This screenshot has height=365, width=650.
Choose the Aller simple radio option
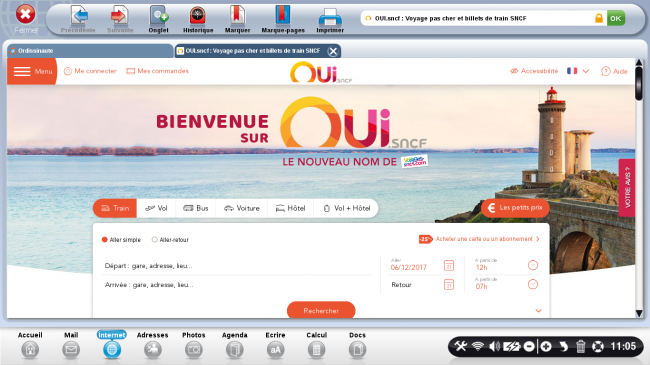121,240
